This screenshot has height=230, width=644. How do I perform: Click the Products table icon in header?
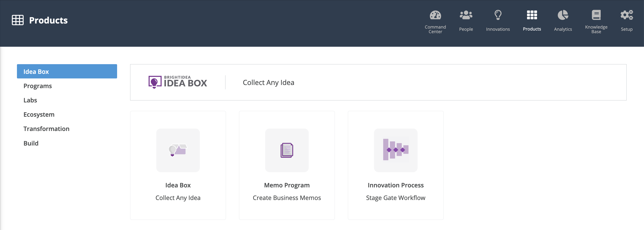tap(18, 20)
